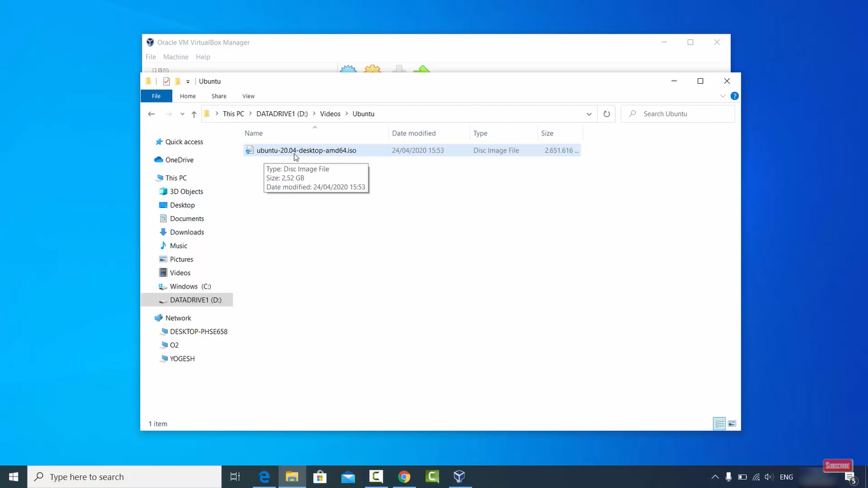868x488 pixels.
Task: Open recent locations dropdown arrow
Action: click(182, 114)
